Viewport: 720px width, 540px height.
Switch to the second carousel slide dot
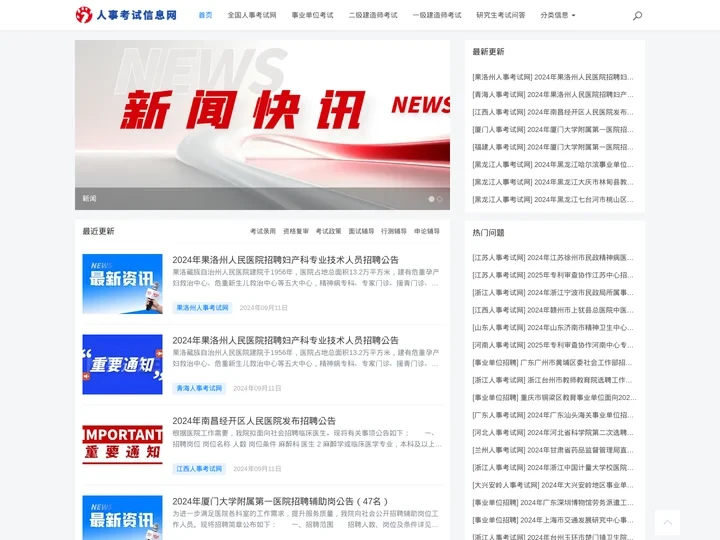tap(441, 199)
